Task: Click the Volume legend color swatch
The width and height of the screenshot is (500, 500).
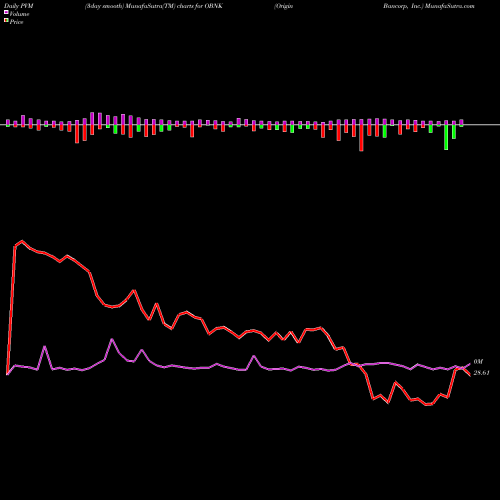Action: [6, 13]
